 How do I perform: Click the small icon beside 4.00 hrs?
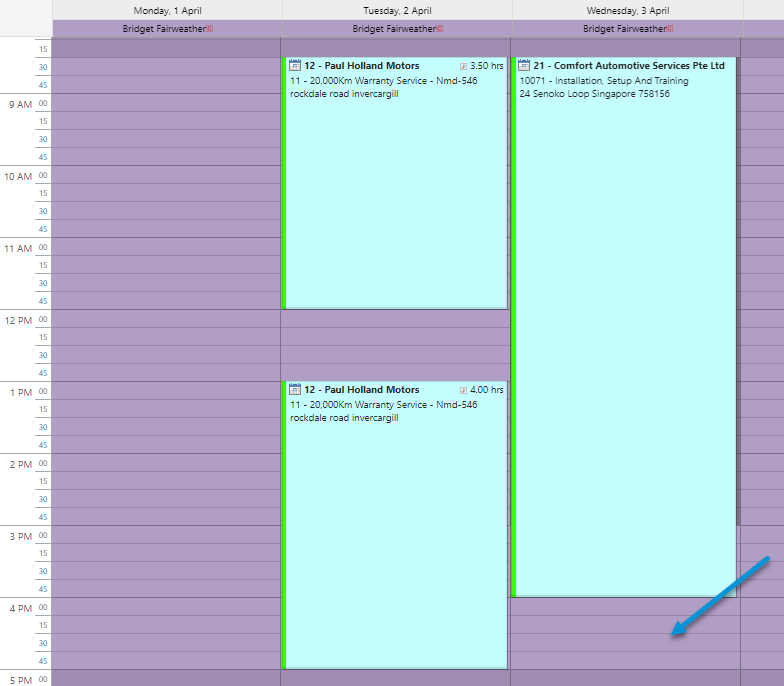pyautogui.click(x=464, y=390)
